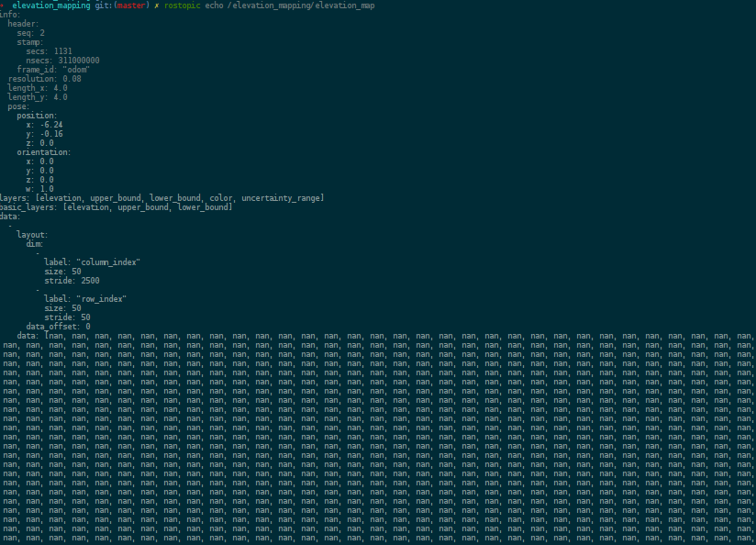This screenshot has width=756, height=545.
Task: Click the position 'y: -0.16' value
Action: tap(44, 134)
